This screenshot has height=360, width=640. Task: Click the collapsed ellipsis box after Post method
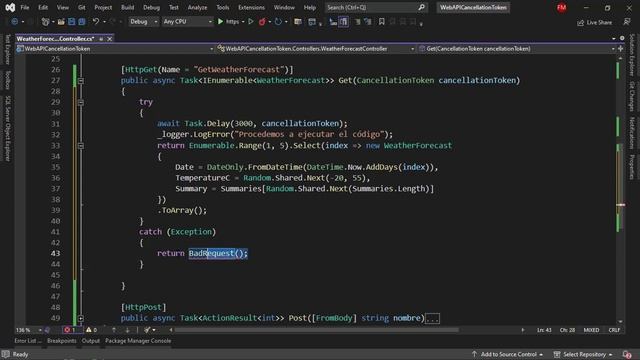click(432, 318)
